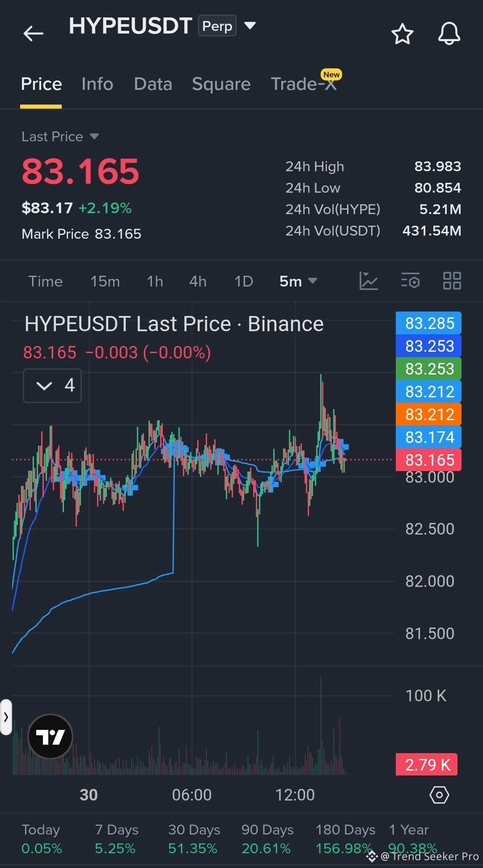
Task: Open price alerts bell icon
Action: coord(449,34)
